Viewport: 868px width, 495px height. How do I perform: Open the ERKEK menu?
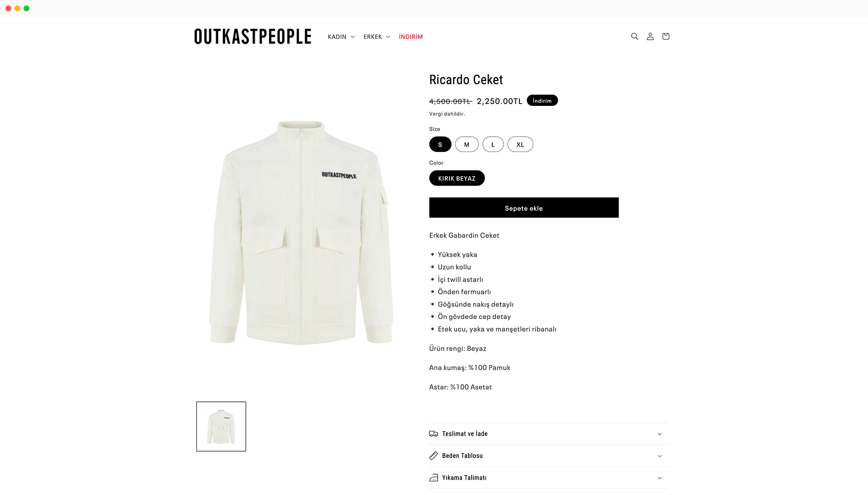click(x=377, y=37)
